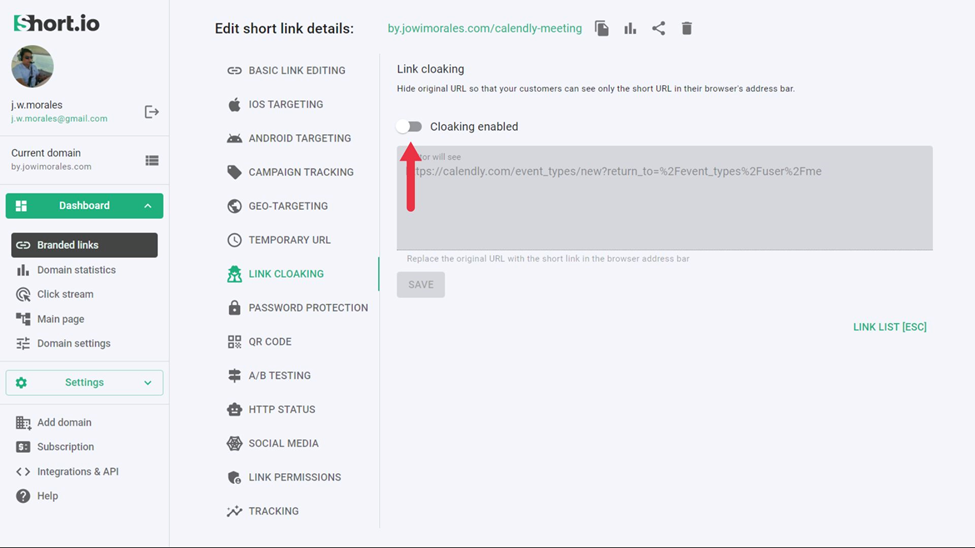
Task: Go to the QR Code tab
Action: point(259,341)
